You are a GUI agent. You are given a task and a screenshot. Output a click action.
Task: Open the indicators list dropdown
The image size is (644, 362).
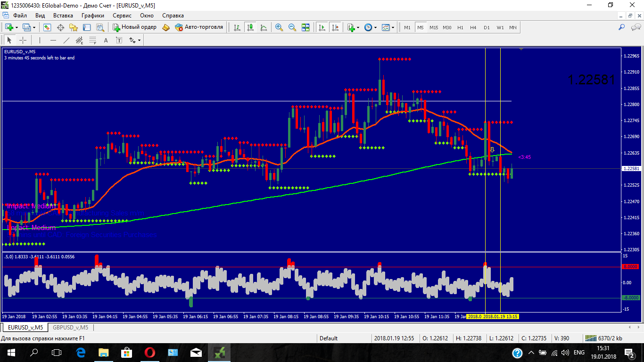pos(358,27)
